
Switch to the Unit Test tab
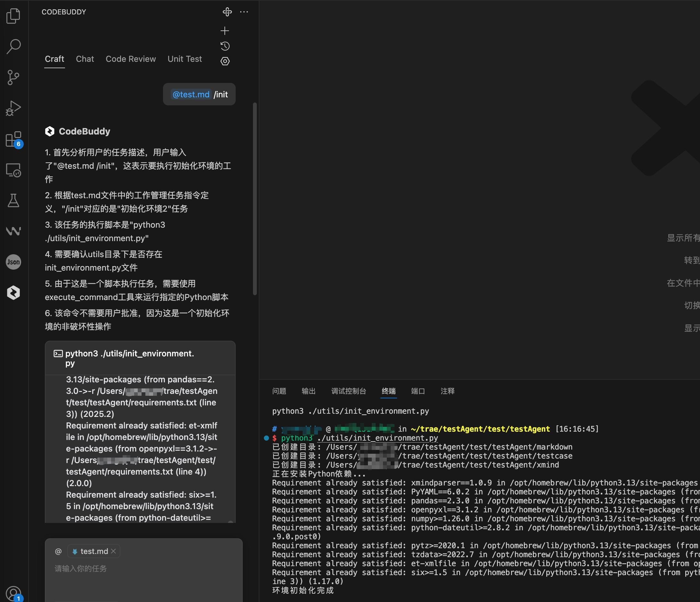coord(185,59)
